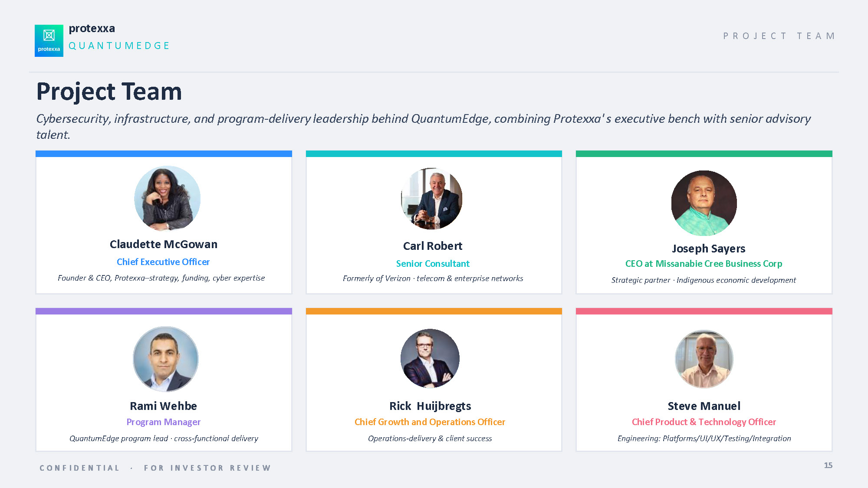
Task: Open Claudette McGowan's profile photo
Action: (168, 198)
